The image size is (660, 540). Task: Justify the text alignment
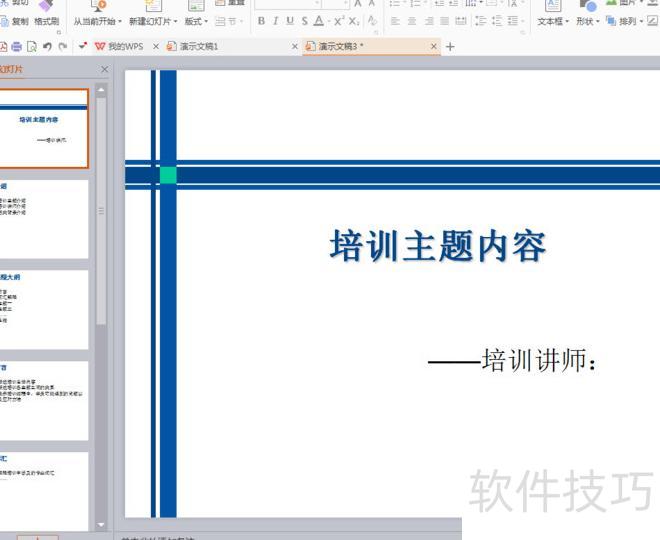[444, 21]
